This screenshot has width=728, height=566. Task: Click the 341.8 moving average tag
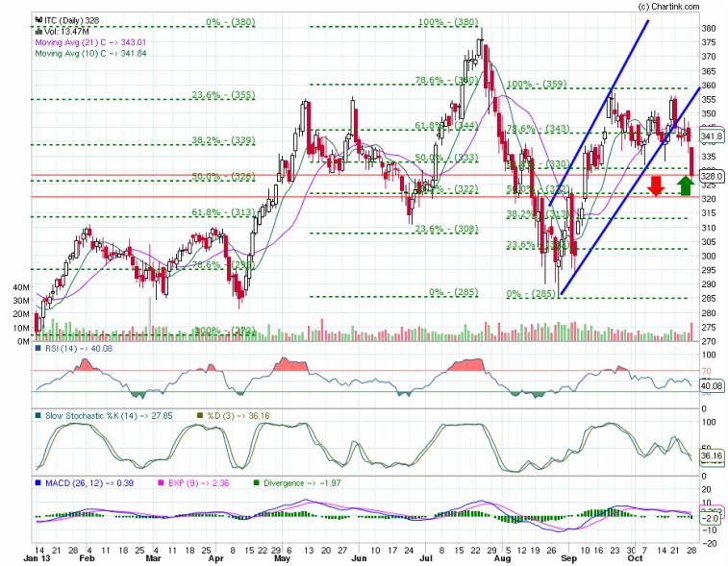(712, 135)
